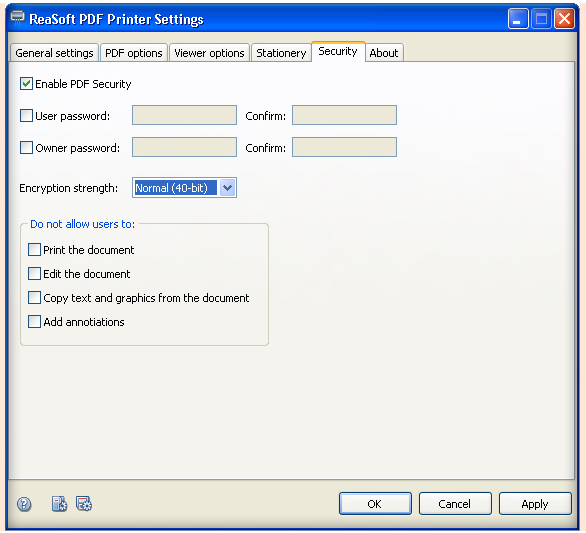Open the Encryption strength dropdown arrow

227,188
